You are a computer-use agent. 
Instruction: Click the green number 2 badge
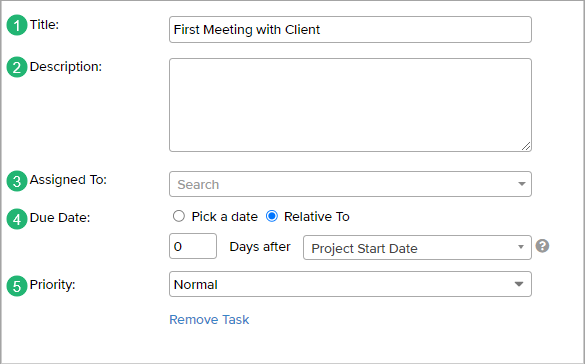(17, 68)
